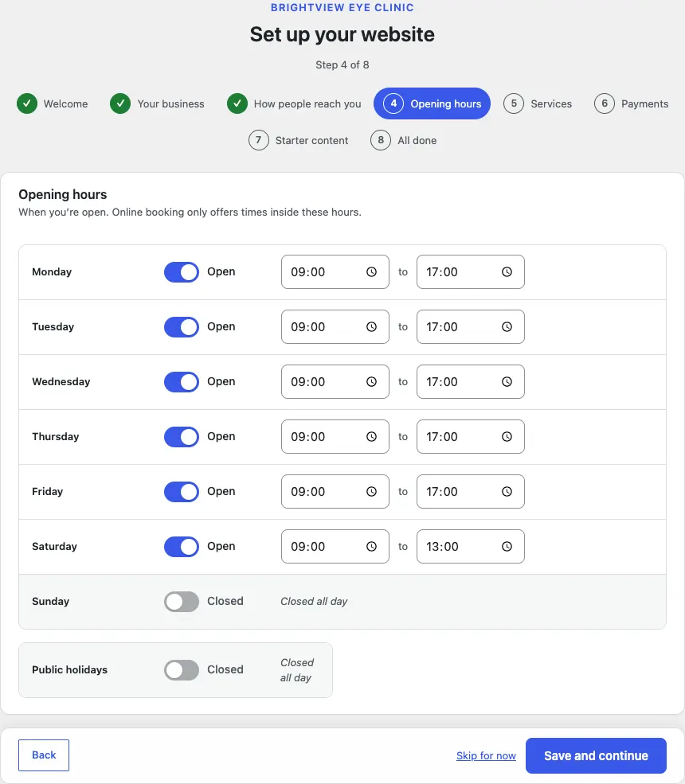Select Payments step in wizard

tap(632, 103)
